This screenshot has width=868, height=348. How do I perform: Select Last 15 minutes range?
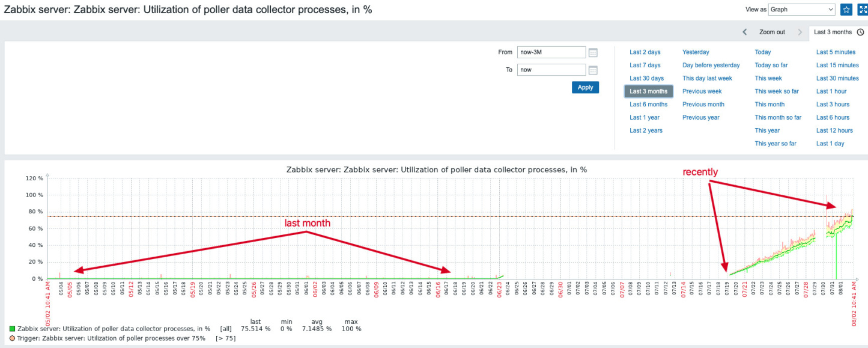click(837, 66)
